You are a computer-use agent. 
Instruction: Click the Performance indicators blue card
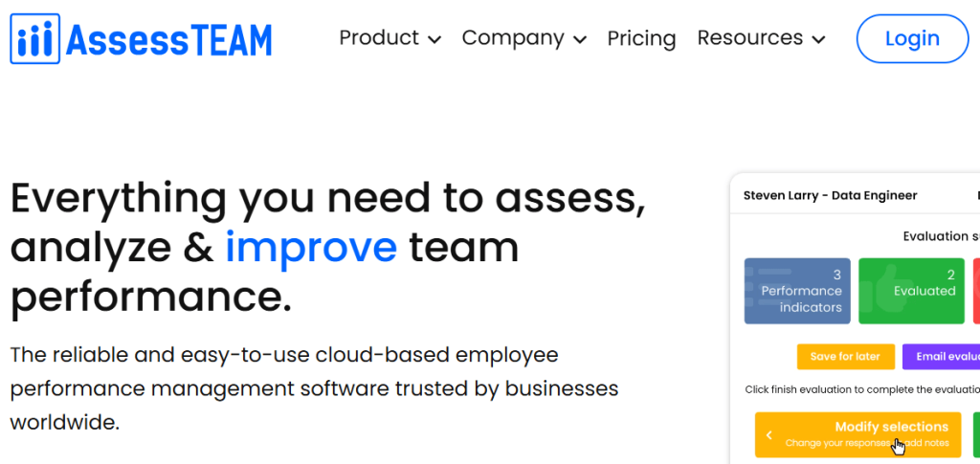(797, 291)
